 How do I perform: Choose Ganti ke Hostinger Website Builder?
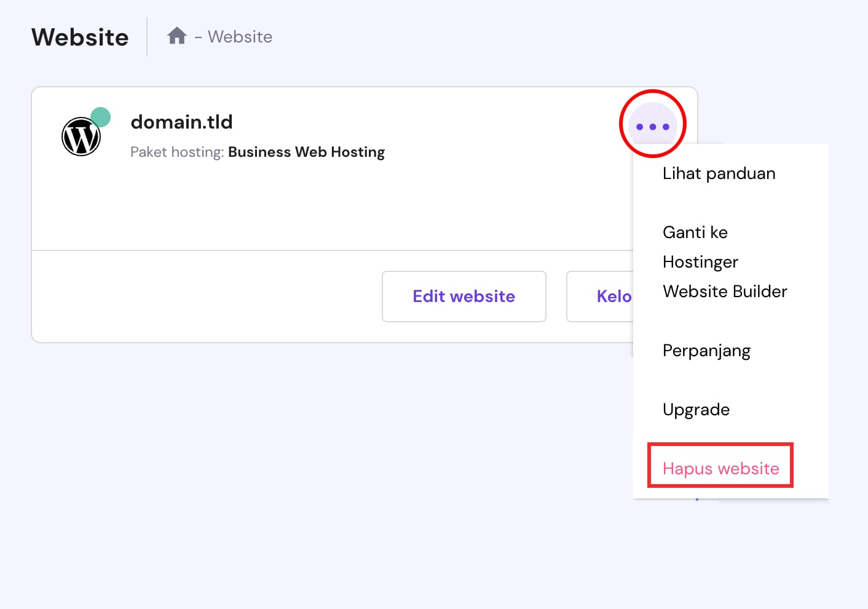point(724,262)
